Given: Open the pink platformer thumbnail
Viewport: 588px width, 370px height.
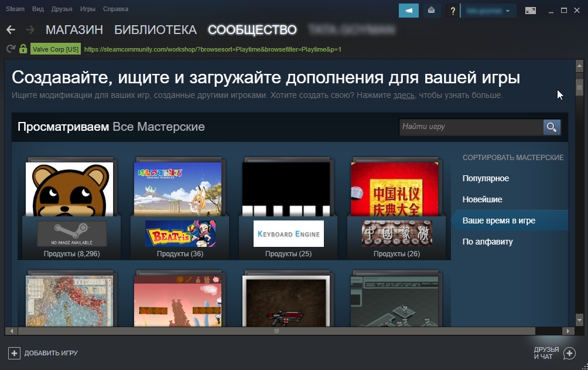Looking at the screenshot, I should pos(178,301).
